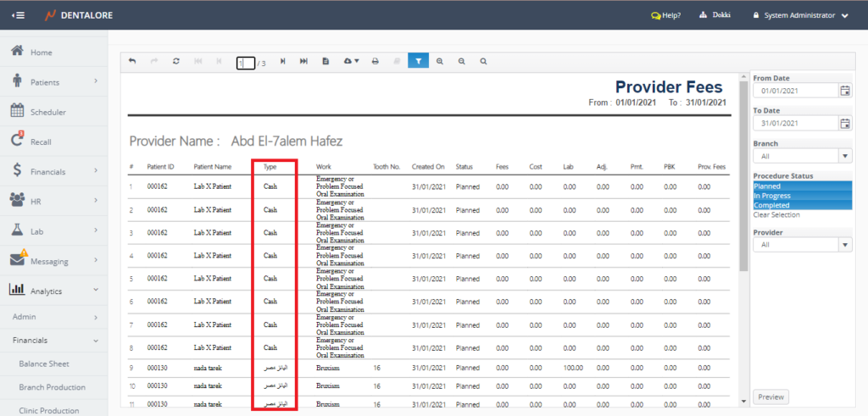Open From Date calendar picker
868x416 pixels.
844,91
